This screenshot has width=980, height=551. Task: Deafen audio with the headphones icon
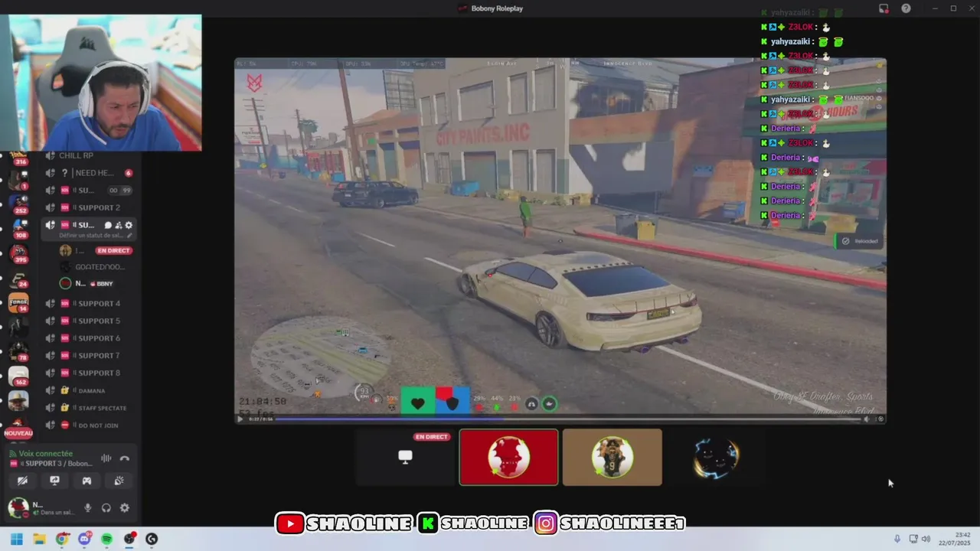(x=106, y=507)
